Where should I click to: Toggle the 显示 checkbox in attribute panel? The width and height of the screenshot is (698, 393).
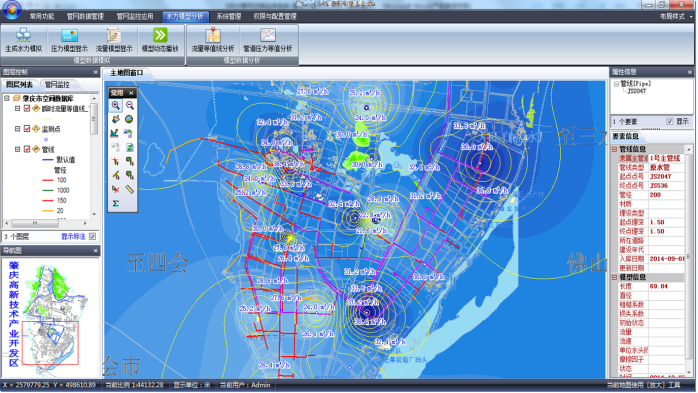click(x=670, y=122)
